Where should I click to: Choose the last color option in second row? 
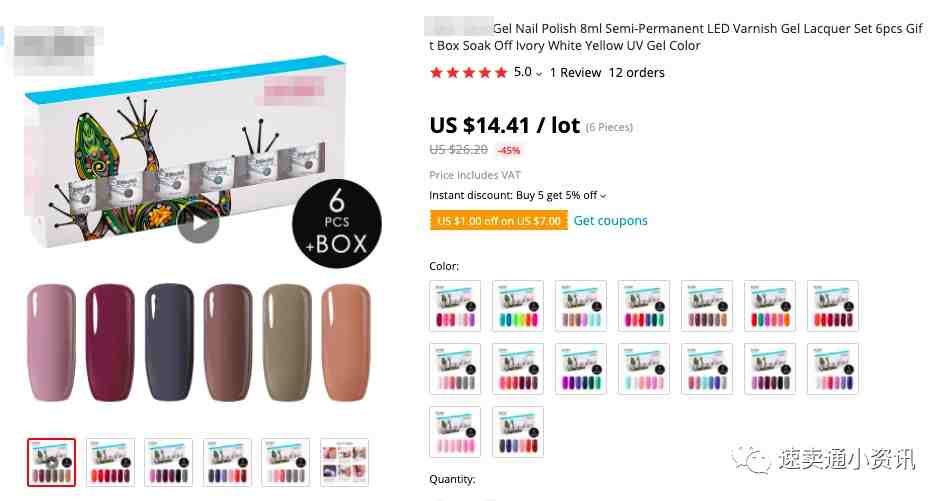833,368
